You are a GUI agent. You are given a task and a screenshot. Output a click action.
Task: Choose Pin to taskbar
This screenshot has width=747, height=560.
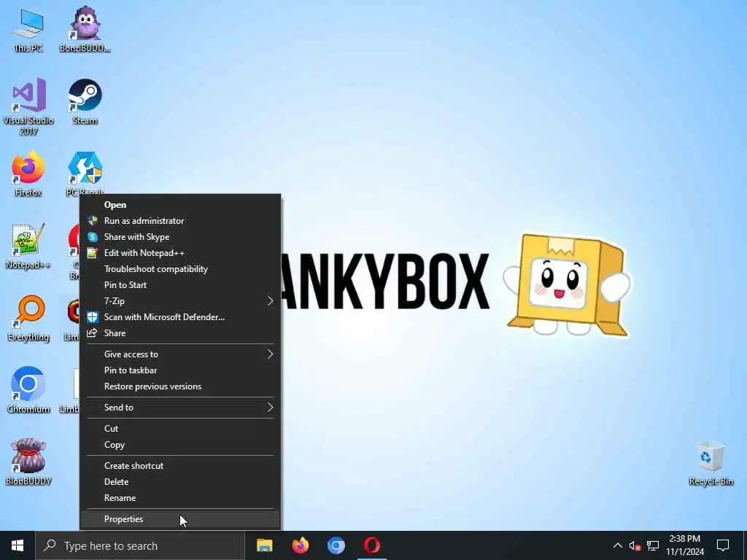click(x=181, y=370)
